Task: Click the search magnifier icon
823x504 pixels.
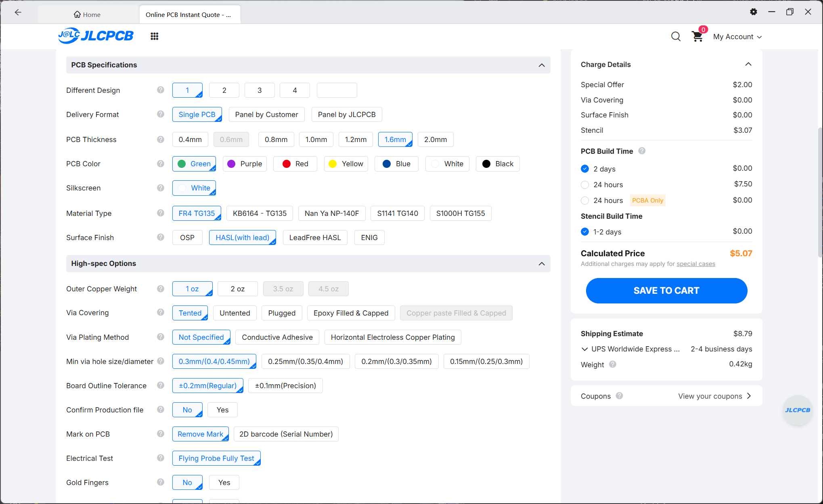Action: [x=676, y=37]
